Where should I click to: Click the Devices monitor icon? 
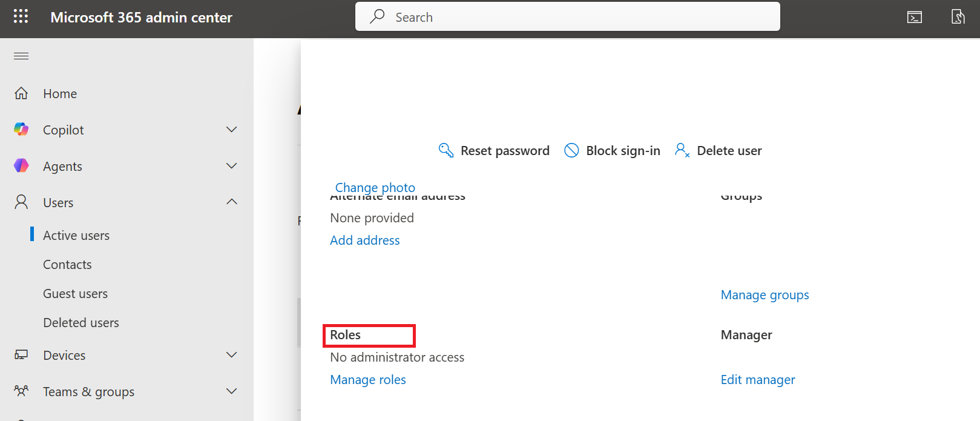21,355
